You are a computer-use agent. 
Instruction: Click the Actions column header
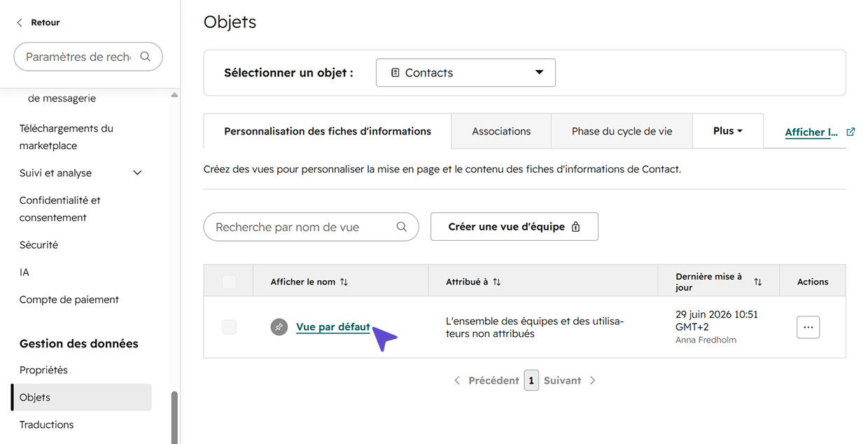[x=813, y=282]
